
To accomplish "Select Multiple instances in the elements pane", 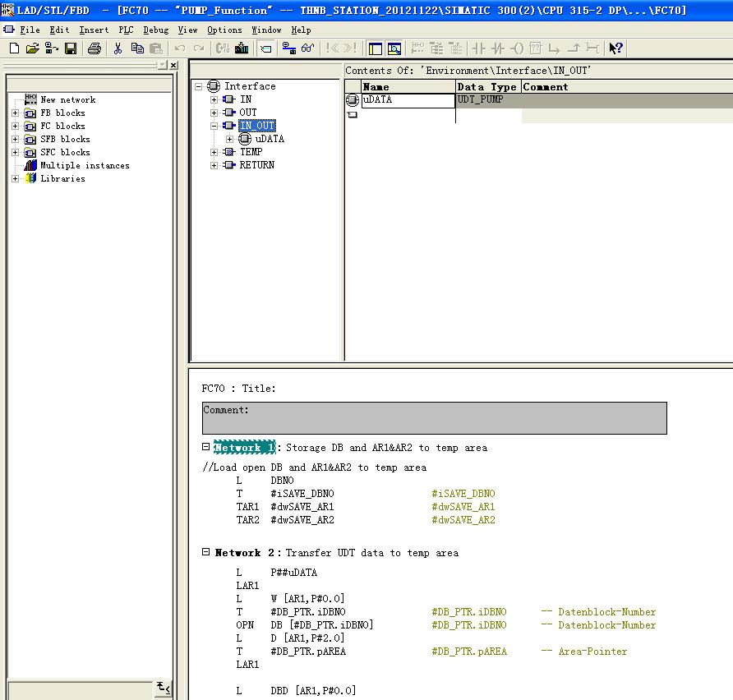I will (85, 165).
